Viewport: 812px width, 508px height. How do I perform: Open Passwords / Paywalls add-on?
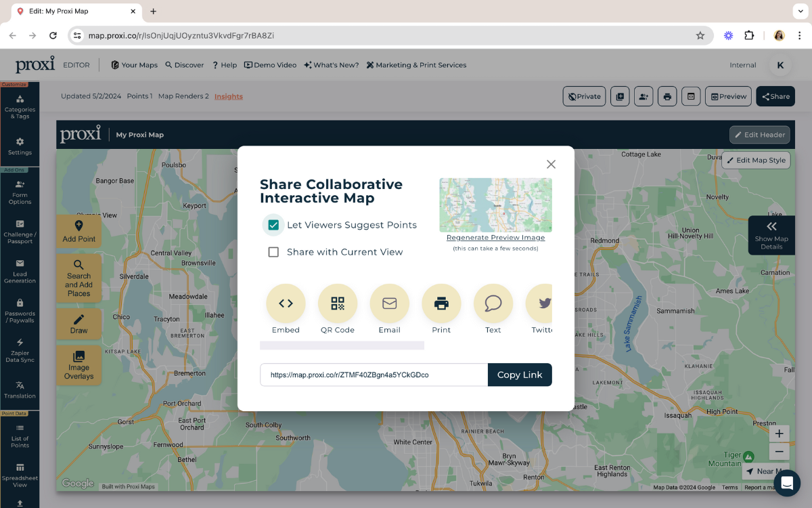20,311
